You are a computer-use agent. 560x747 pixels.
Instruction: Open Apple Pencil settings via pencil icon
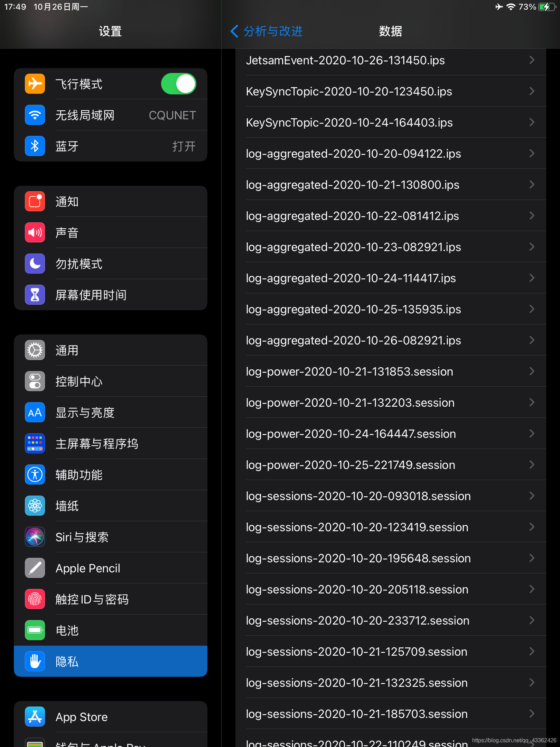click(x=35, y=568)
